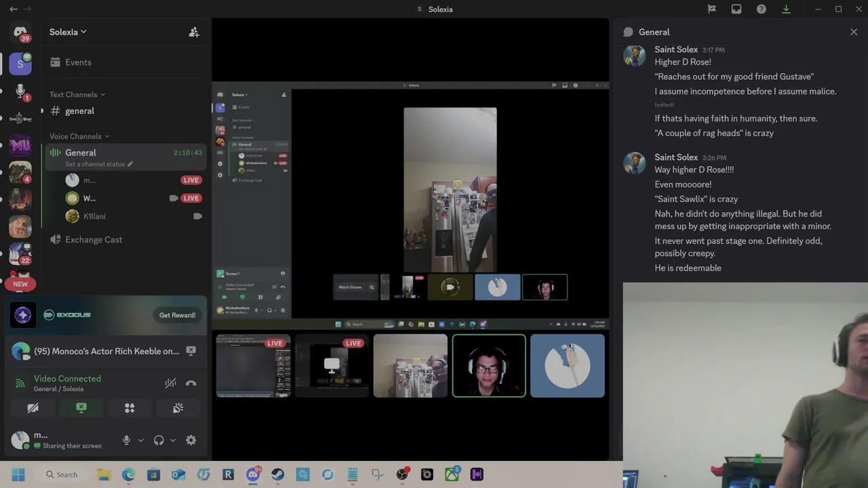Stop streaming the Monoco's Actor screen share
The height and width of the screenshot is (488, 868).
(191, 350)
